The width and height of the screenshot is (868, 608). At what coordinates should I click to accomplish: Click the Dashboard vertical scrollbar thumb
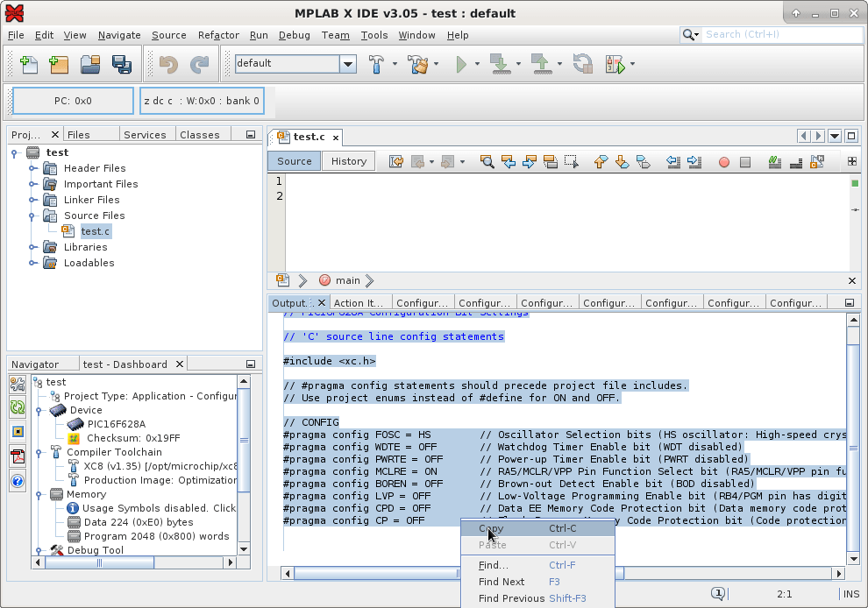tap(244, 441)
